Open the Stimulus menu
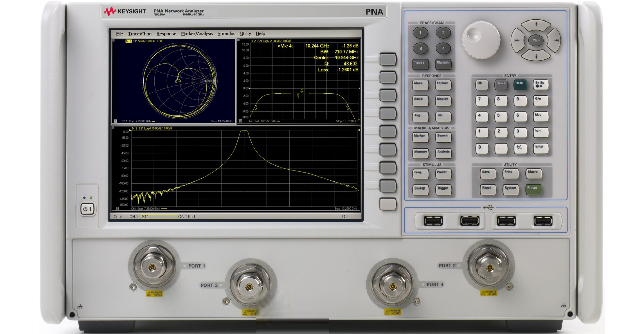The width and height of the screenshot is (644, 334). coord(227,33)
